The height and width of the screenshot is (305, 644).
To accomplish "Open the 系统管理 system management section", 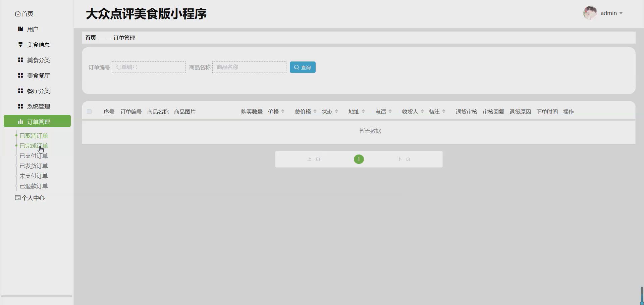I will (20, 106).
